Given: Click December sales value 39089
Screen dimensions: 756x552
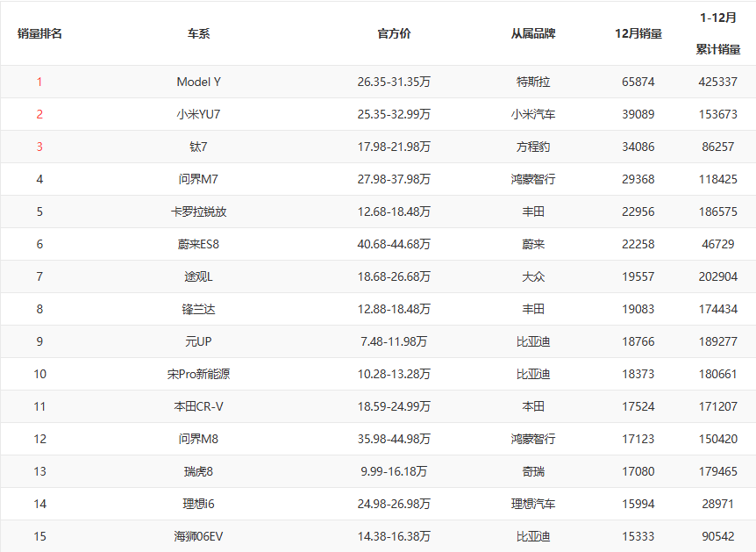Looking at the screenshot, I should click(x=638, y=114).
